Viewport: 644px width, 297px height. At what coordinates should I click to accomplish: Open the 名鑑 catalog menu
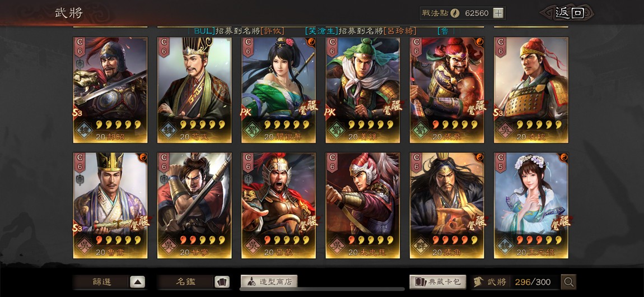pyautogui.click(x=186, y=282)
